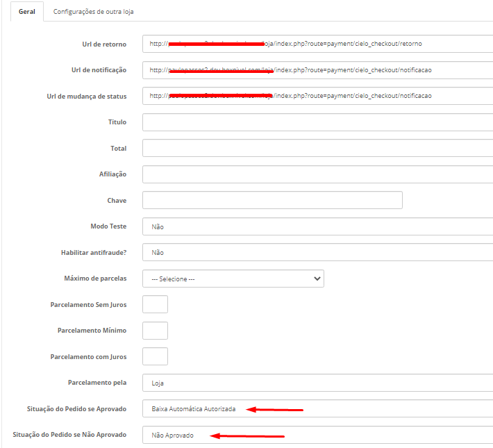
Task: Open the Modo Teste dropdown
Action: pyautogui.click(x=317, y=226)
